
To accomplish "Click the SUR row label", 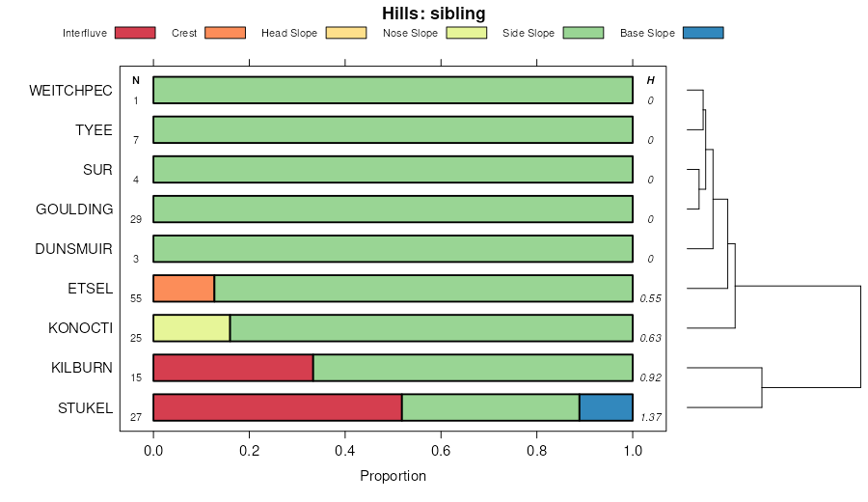I will tap(97, 170).
